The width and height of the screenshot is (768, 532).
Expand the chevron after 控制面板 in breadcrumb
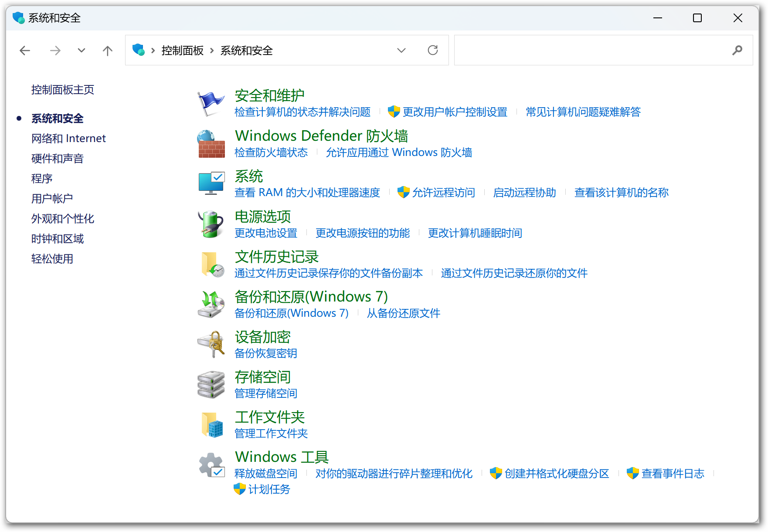tap(212, 51)
